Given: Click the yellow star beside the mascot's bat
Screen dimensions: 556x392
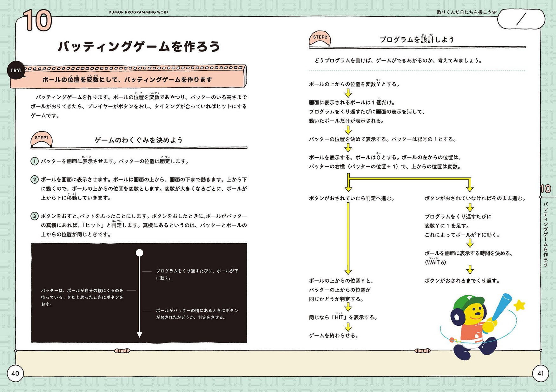Looking at the screenshot, I should pos(520,305).
